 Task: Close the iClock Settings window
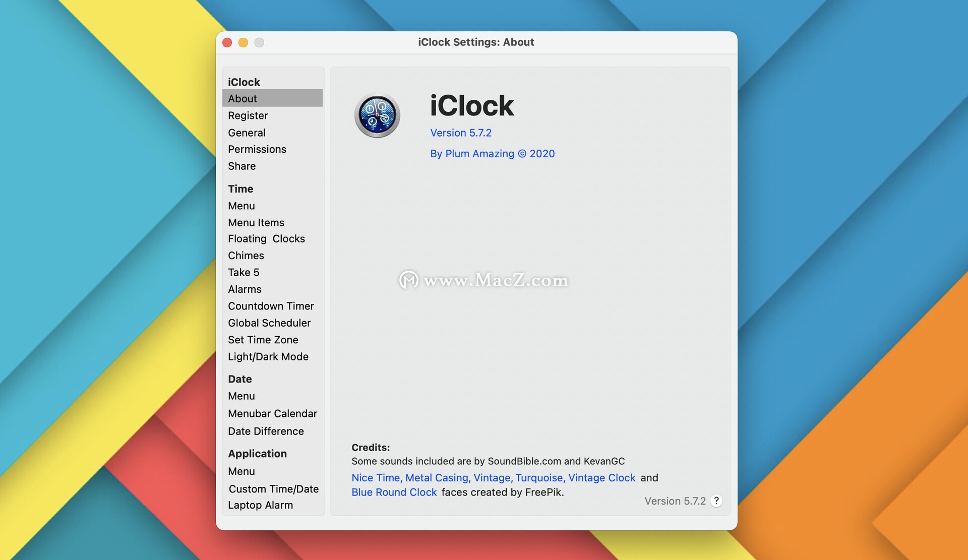[227, 42]
